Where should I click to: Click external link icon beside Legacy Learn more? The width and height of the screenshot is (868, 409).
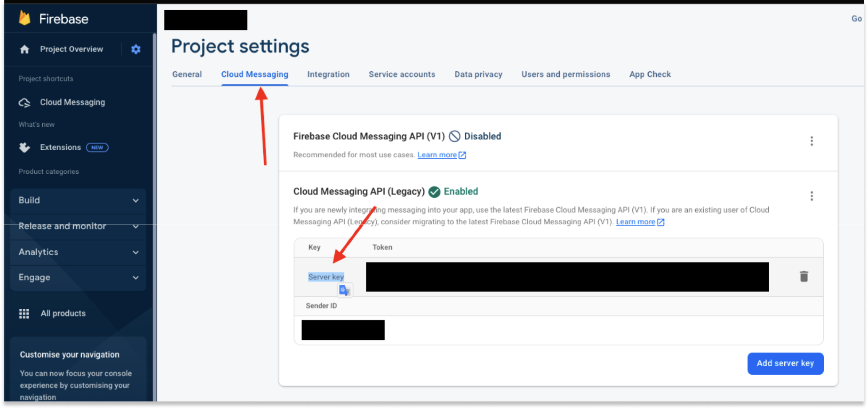[x=661, y=222]
